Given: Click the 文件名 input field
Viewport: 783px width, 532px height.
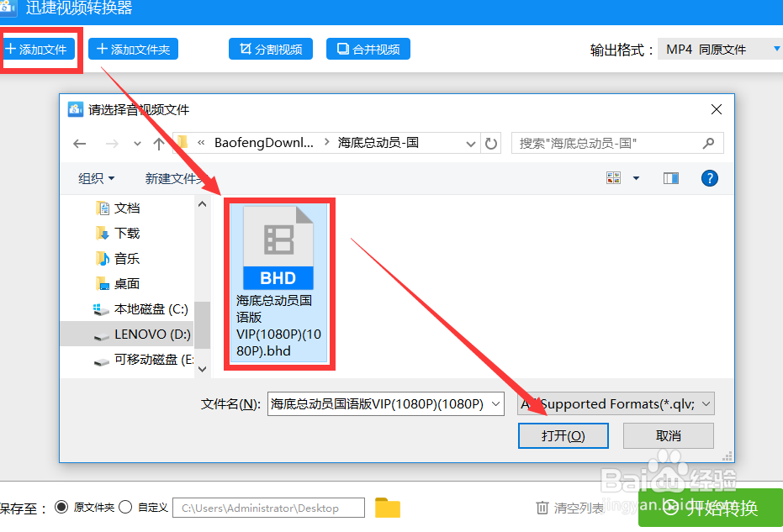Looking at the screenshot, I should 385,403.
